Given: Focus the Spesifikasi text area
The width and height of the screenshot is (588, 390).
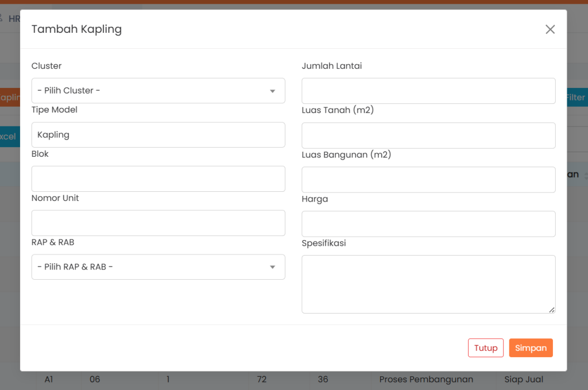Looking at the screenshot, I should click(x=428, y=284).
